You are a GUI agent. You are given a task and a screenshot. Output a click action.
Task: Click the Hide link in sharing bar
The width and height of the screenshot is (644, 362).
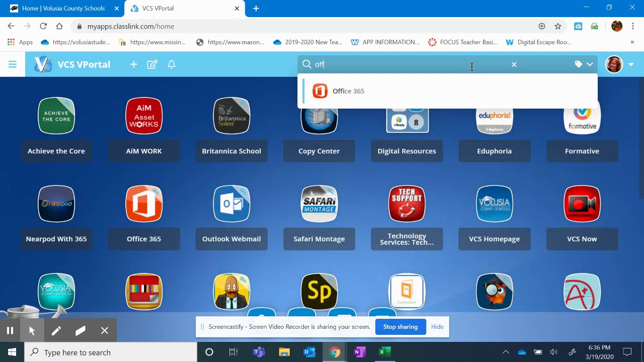point(437,327)
